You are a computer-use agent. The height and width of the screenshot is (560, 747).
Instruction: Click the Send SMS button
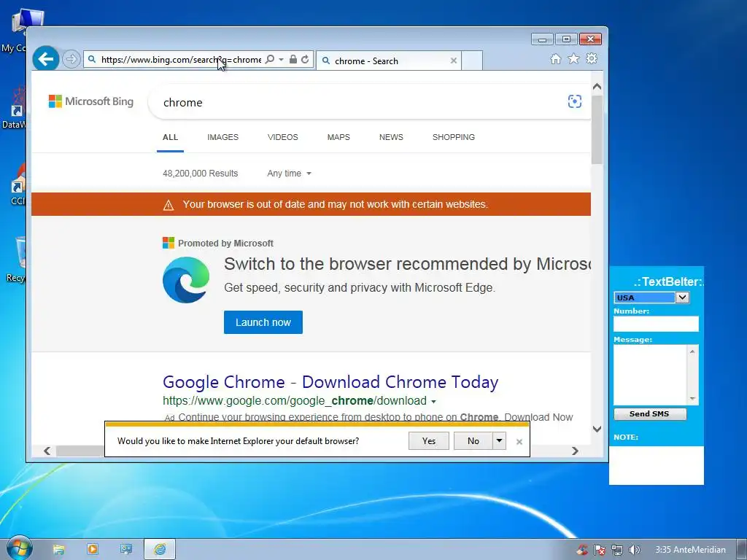[x=650, y=414]
